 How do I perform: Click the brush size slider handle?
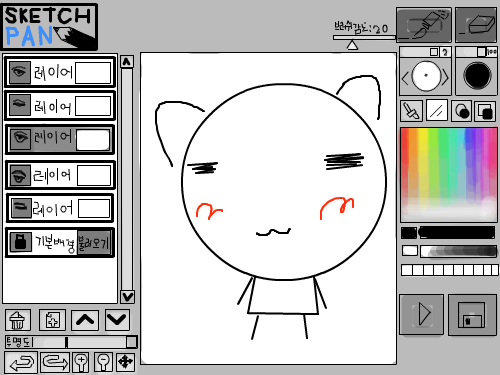pyautogui.click(x=434, y=52)
